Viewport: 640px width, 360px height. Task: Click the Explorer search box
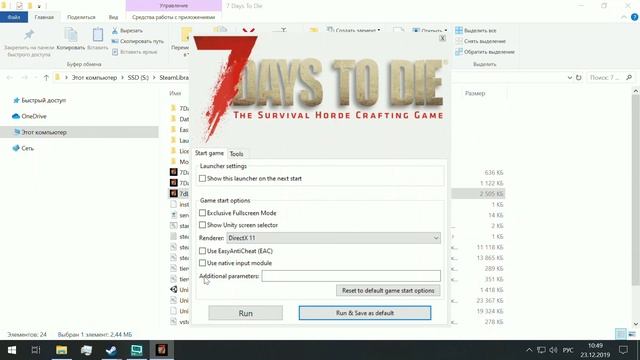coord(611,78)
